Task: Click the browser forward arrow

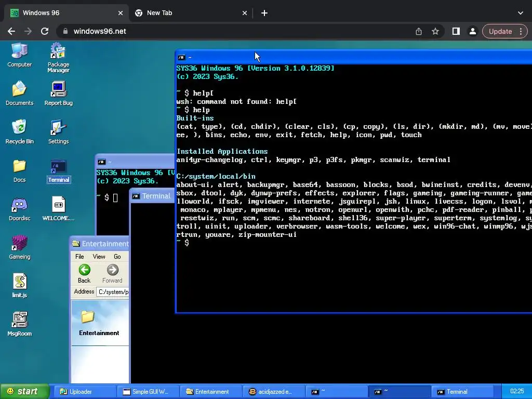Action: tap(28, 31)
